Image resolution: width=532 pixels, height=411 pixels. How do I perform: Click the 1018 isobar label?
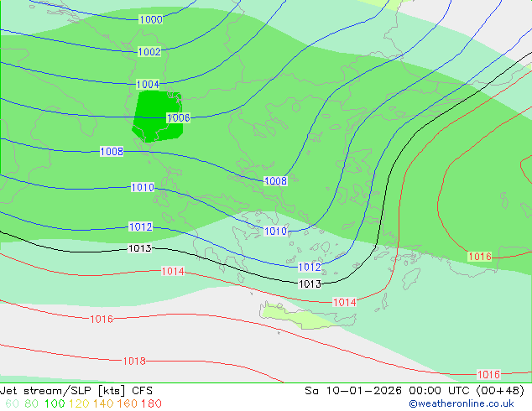pos(134,362)
